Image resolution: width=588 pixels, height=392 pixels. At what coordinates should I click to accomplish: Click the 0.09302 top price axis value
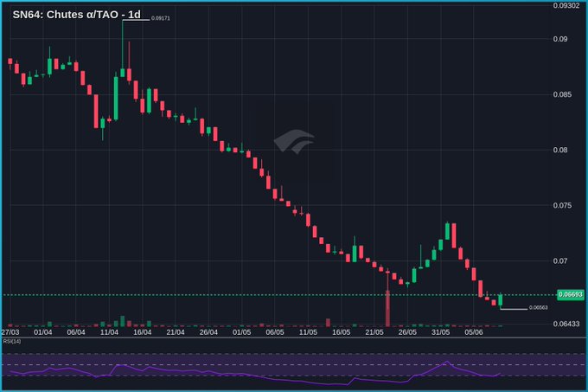[566, 5]
